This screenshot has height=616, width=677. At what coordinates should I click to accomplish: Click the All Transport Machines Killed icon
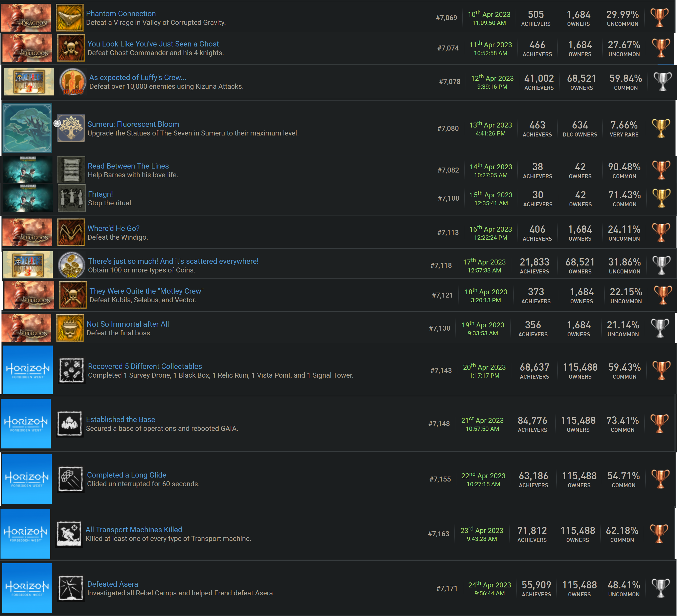69,534
